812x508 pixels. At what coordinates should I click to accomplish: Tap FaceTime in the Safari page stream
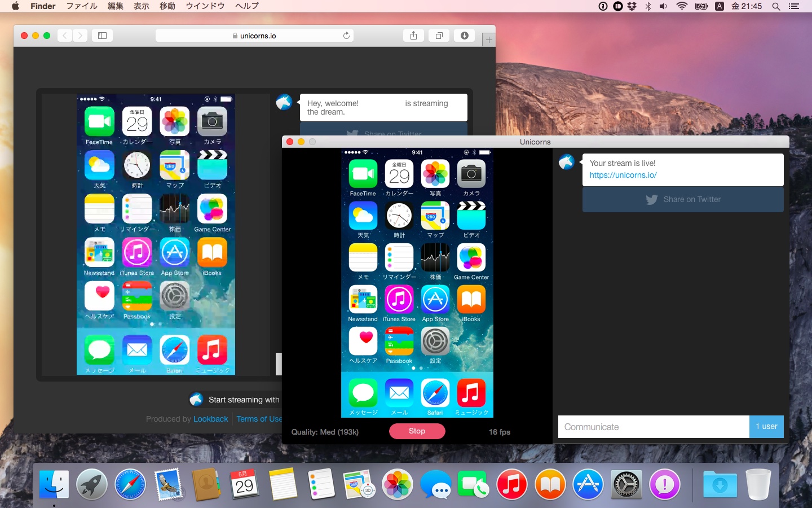[99, 121]
